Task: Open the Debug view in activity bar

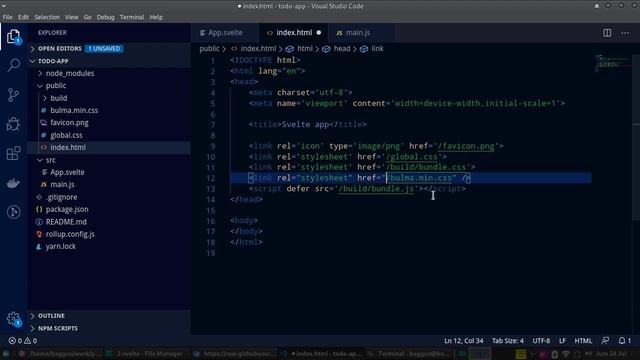Action: click(x=13, y=124)
